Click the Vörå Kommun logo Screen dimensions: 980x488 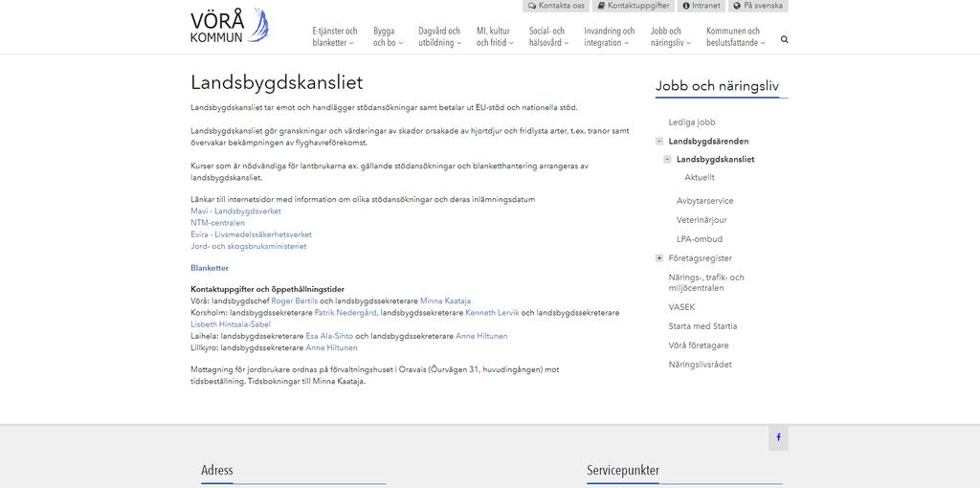tap(230, 26)
